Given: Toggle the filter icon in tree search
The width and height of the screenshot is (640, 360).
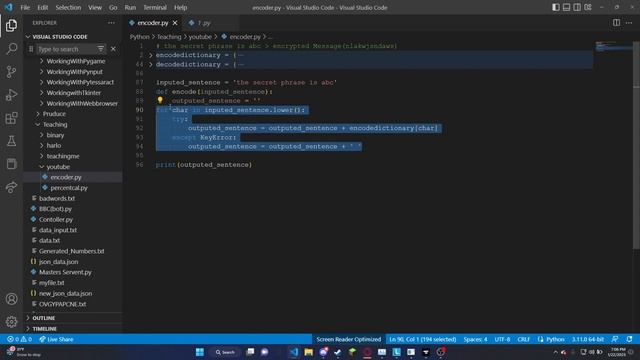Looking at the screenshot, I should coord(101,49).
